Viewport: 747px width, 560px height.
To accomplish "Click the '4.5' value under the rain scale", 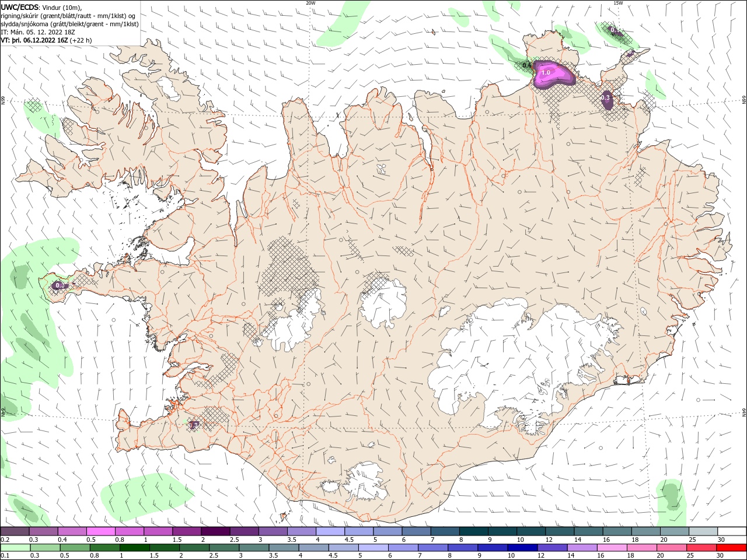I will click(x=333, y=556).
